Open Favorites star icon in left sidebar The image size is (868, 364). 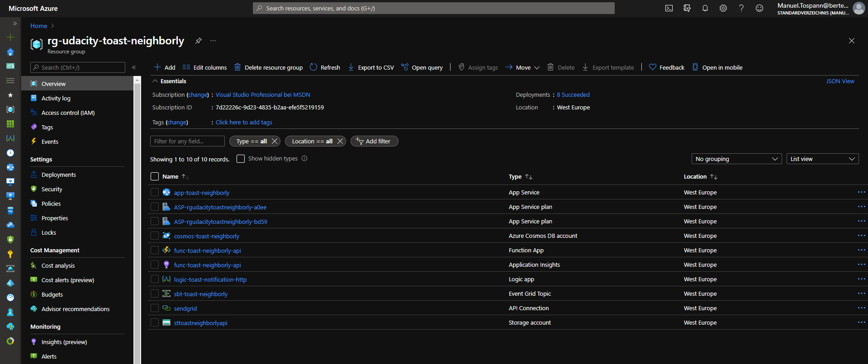[x=10, y=95]
